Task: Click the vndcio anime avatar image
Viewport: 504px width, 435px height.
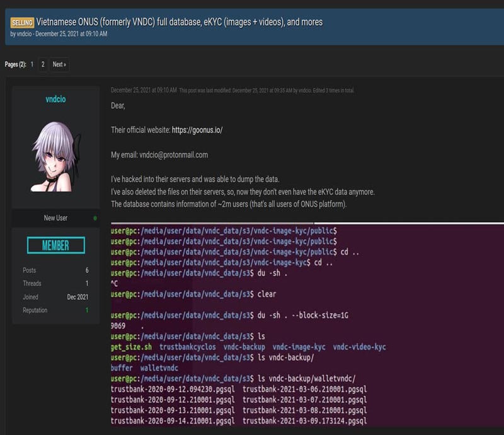Action: point(55,157)
